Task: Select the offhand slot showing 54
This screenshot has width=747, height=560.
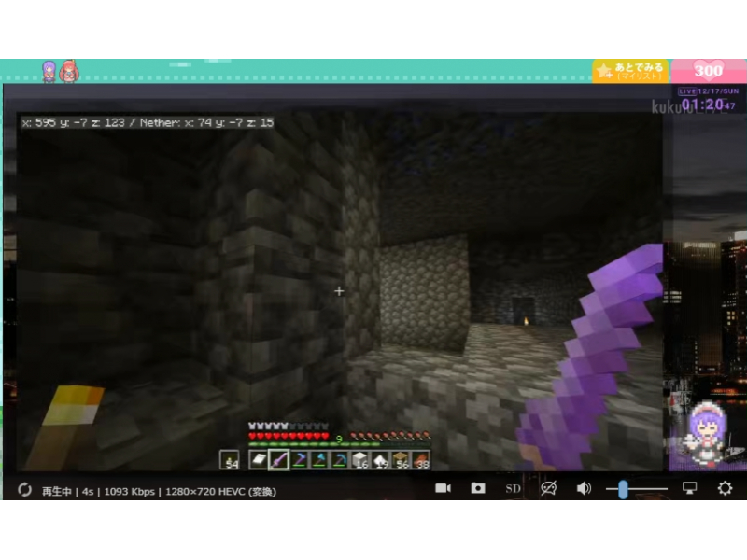Action: tap(230, 459)
